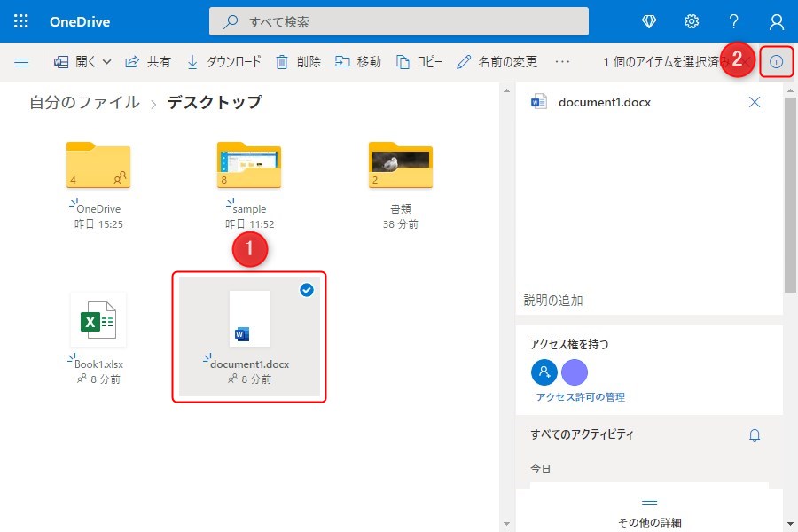Toggle the hamburger navigation menu

21,62
